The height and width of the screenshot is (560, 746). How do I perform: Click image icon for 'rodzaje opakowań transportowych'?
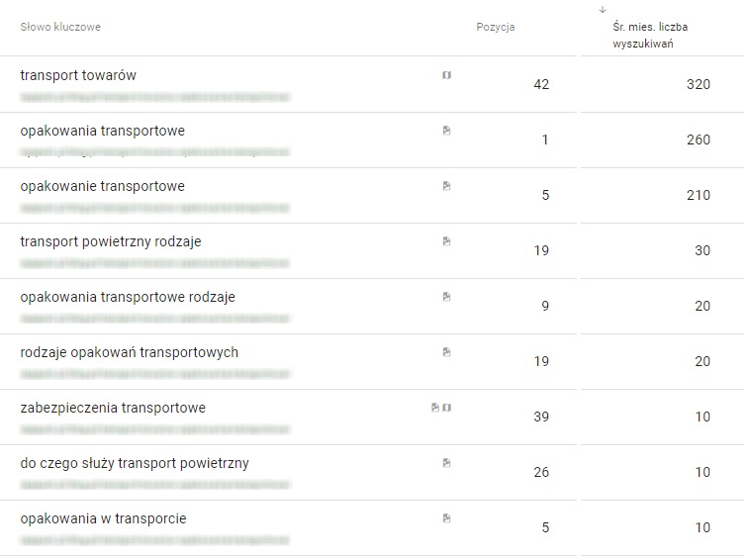click(x=446, y=351)
